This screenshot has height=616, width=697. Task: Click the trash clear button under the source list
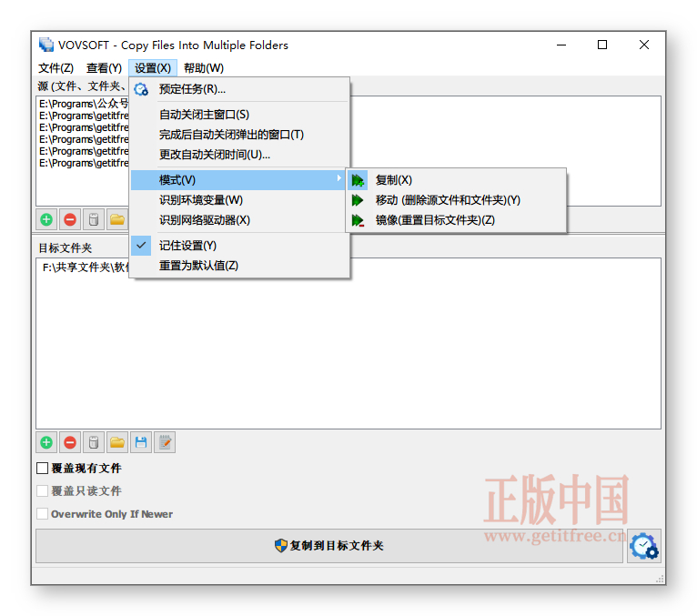pos(94,219)
